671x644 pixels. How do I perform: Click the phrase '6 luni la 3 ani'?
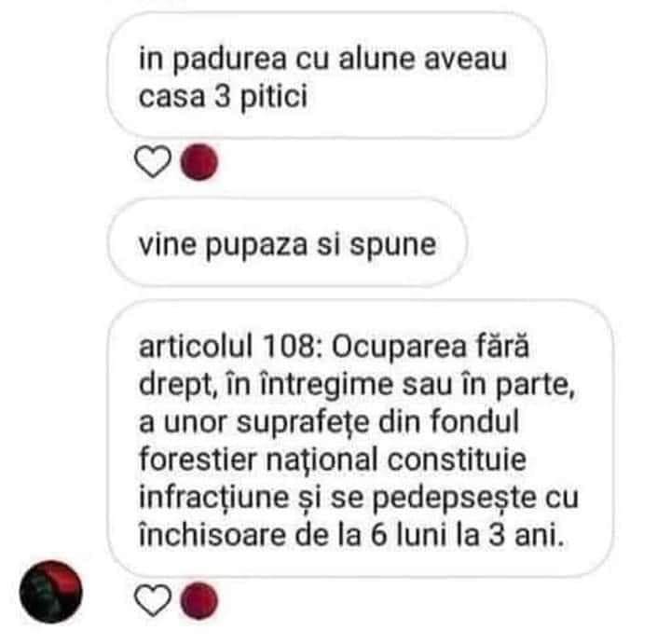467,535
